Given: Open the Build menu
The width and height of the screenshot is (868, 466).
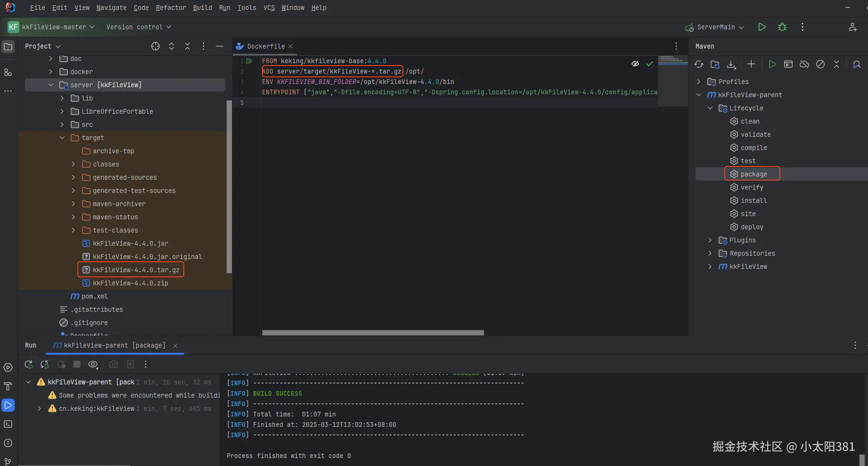Looking at the screenshot, I should (x=203, y=8).
